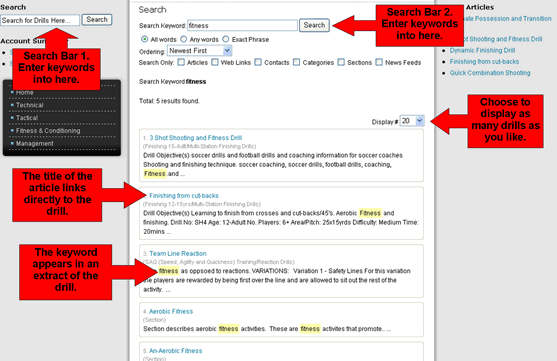The height and width of the screenshot is (361, 557).
Task: Open the Ordering Newest First dropdown
Action: click(x=200, y=51)
